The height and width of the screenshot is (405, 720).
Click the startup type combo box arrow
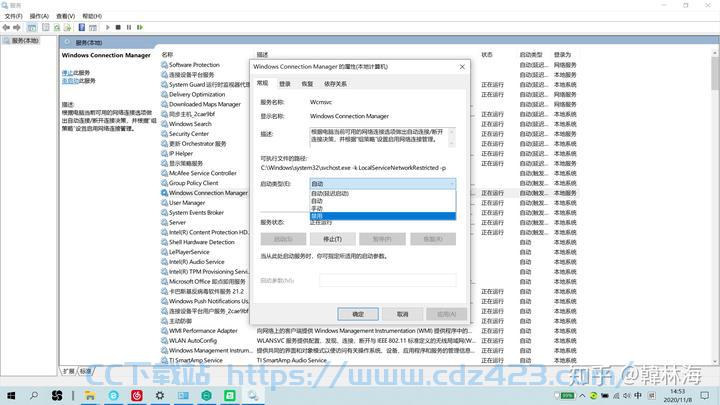[x=452, y=184]
